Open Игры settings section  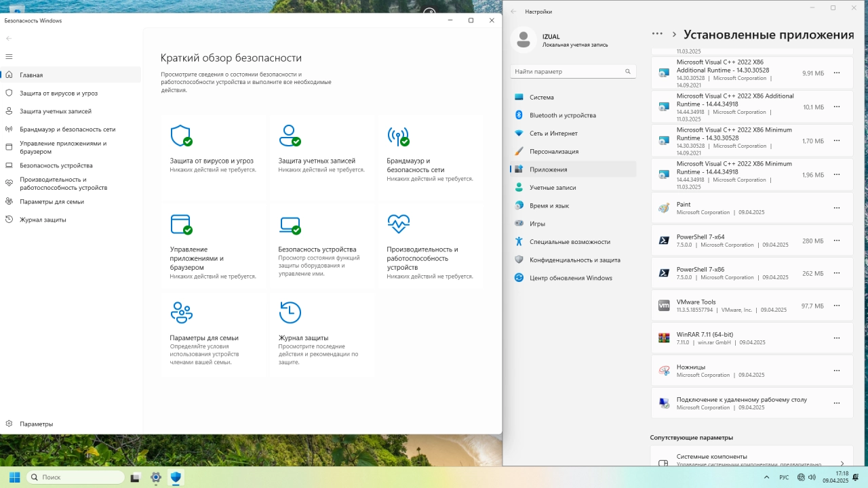(x=573, y=224)
